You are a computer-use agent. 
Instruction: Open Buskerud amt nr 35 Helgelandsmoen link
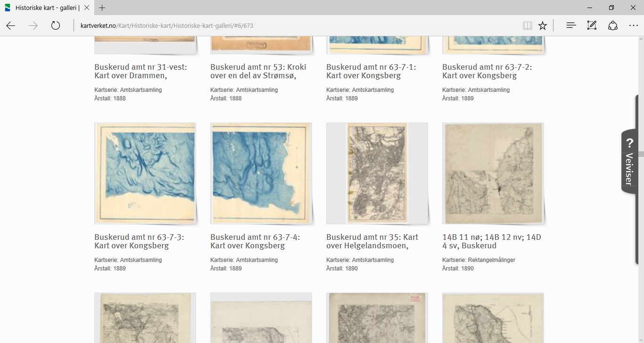pos(372,241)
